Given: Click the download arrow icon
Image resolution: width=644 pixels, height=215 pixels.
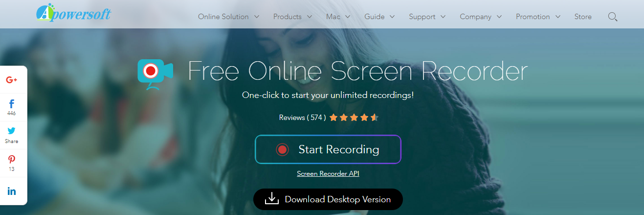Looking at the screenshot, I should [x=271, y=199].
